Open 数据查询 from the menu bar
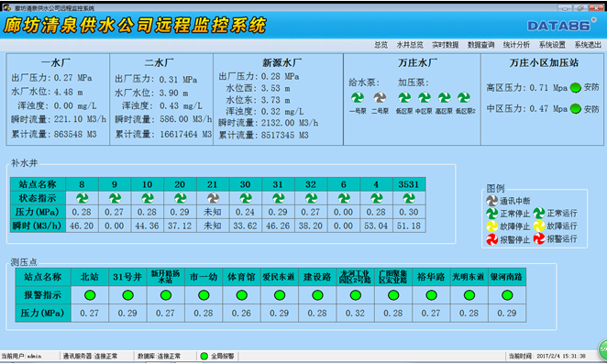607x364 pixels. click(480, 45)
